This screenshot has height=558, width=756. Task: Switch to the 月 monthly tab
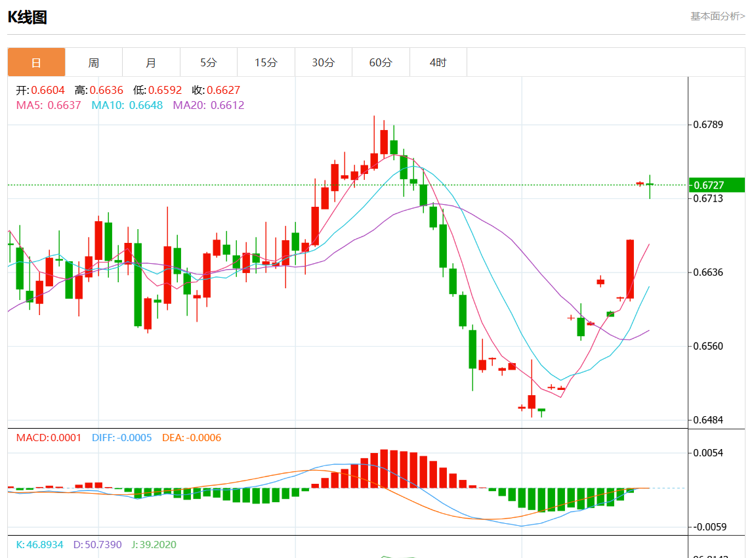pos(151,62)
